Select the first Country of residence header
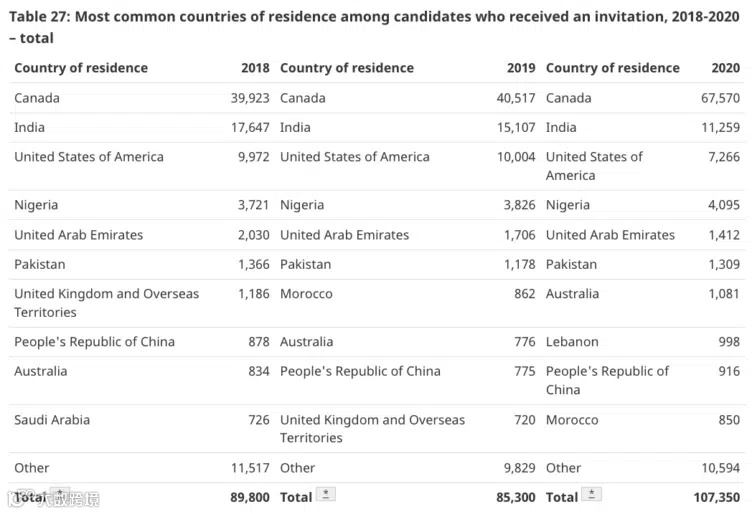Screen dimensions: 752x514 (x=81, y=68)
